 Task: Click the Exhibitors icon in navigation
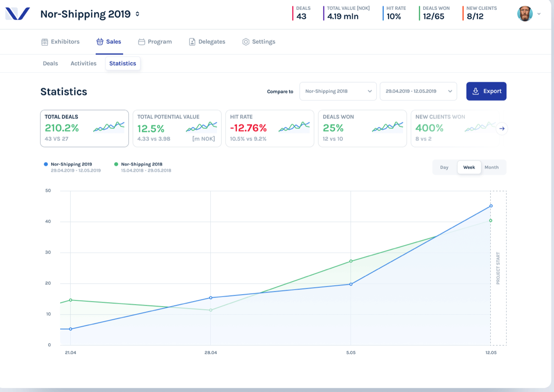pos(45,42)
